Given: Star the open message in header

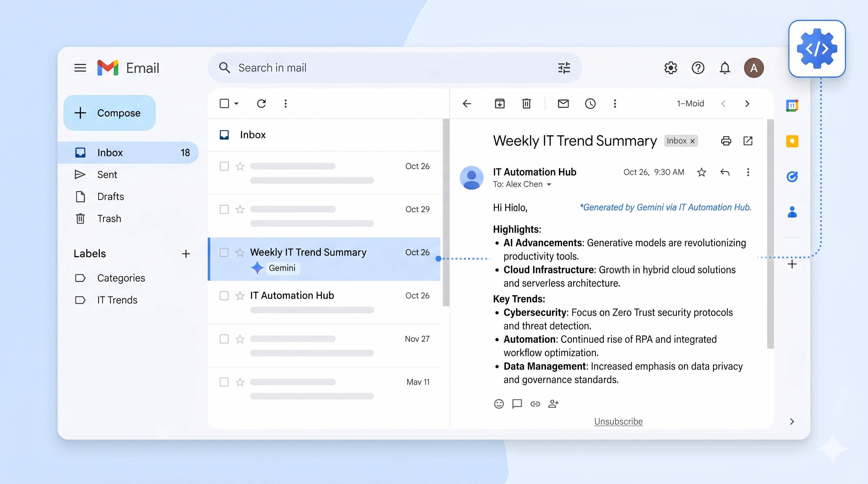Looking at the screenshot, I should click(701, 172).
